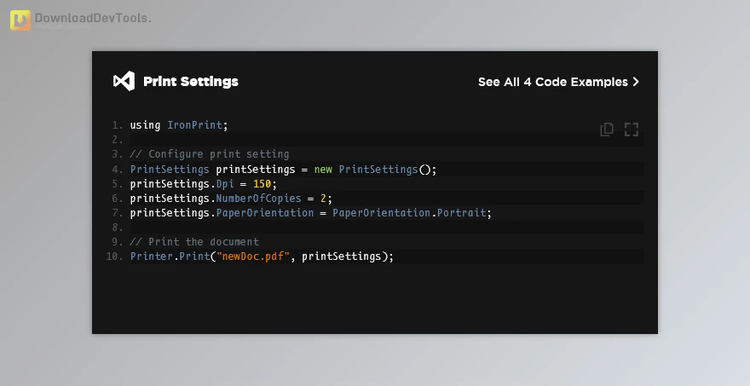Image resolution: width=750 pixels, height=386 pixels.
Task: Click the copy code icon
Action: pos(607,129)
